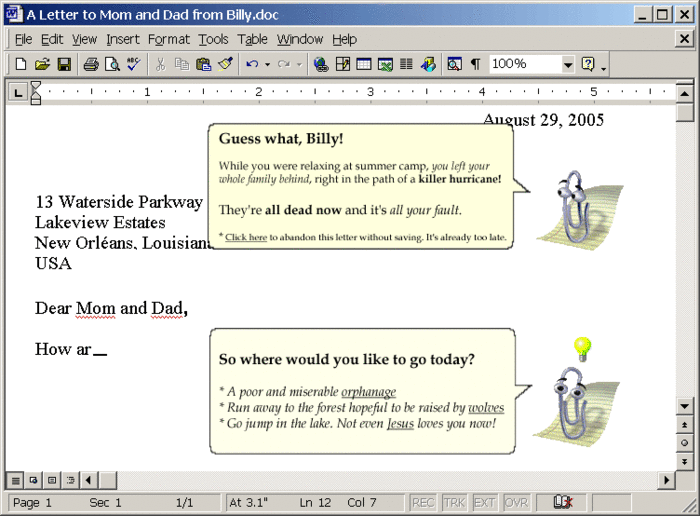Select the Format Painter brush icon

(x=226, y=64)
